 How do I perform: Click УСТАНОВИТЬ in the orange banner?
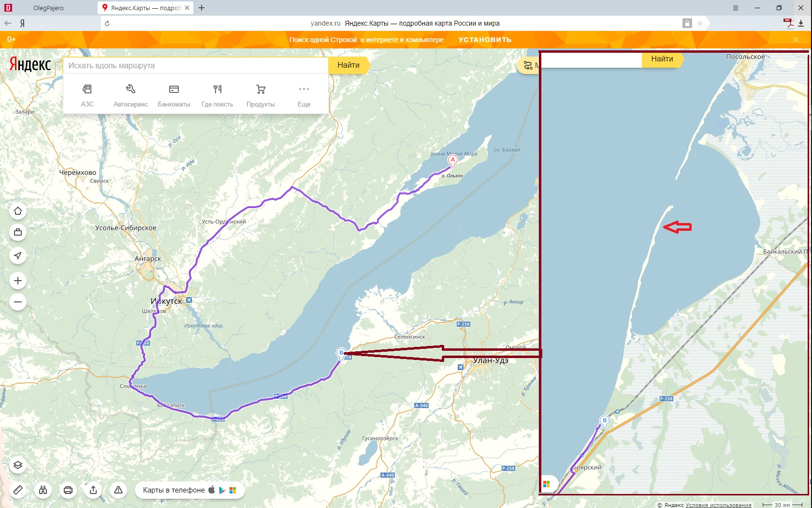(x=485, y=40)
